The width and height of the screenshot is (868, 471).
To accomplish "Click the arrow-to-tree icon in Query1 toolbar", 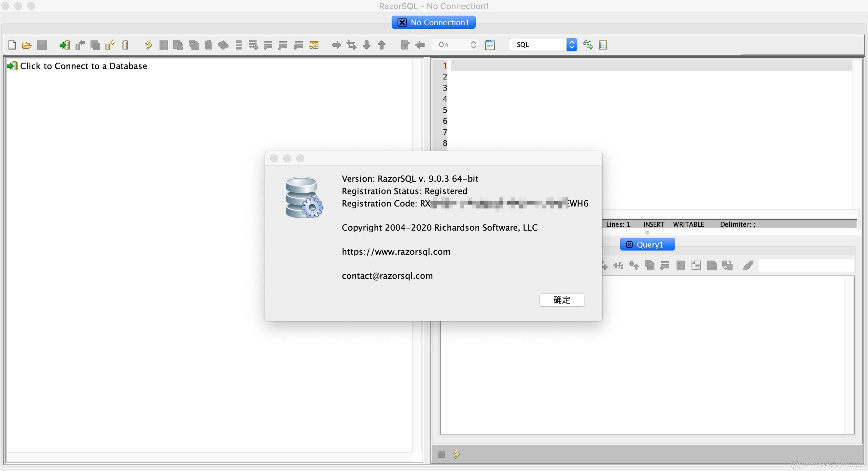I will click(618, 266).
